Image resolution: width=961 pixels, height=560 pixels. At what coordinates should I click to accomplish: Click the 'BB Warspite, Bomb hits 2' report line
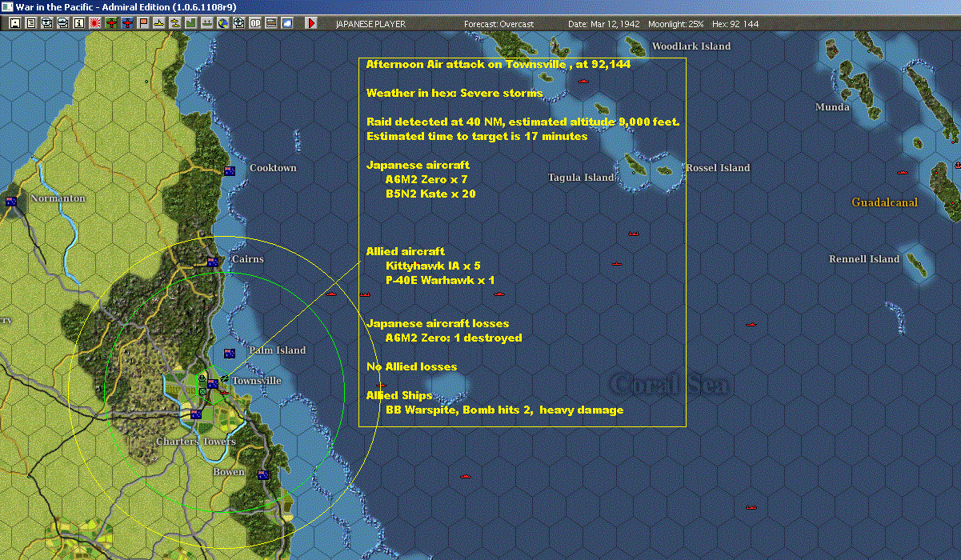pyautogui.click(x=504, y=410)
